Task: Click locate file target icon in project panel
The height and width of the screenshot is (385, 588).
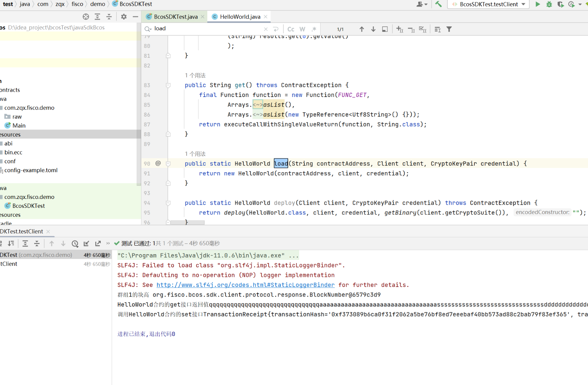Action: click(x=86, y=17)
